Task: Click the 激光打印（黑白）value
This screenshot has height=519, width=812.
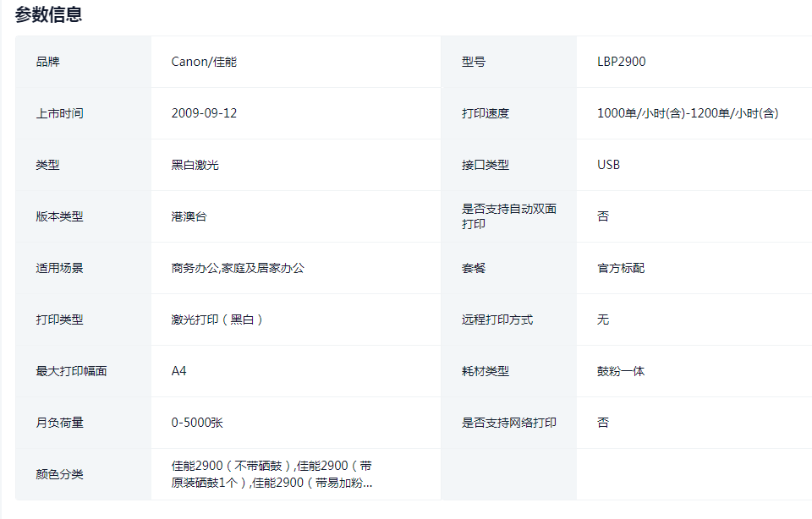Action: coord(217,320)
